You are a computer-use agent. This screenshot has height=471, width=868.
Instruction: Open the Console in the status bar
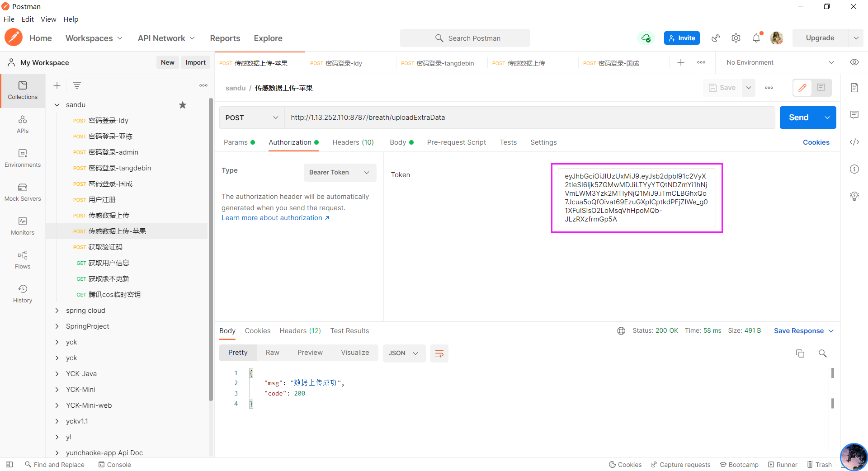click(115, 465)
